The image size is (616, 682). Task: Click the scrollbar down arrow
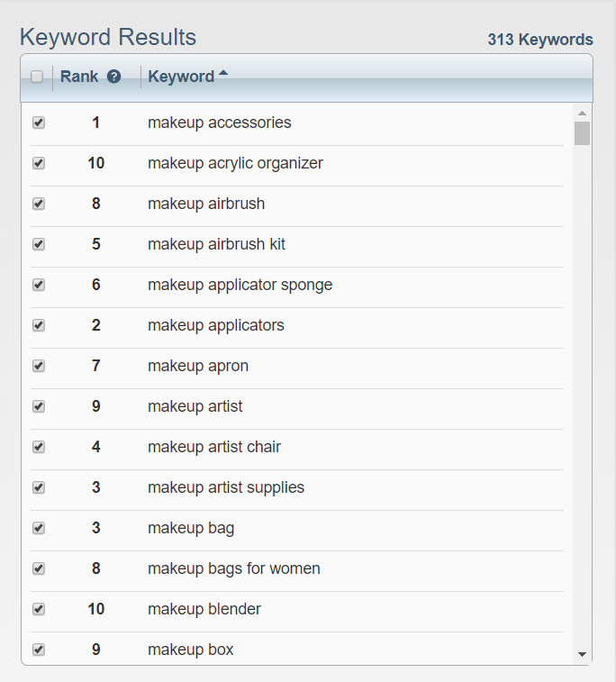[x=582, y=654]
